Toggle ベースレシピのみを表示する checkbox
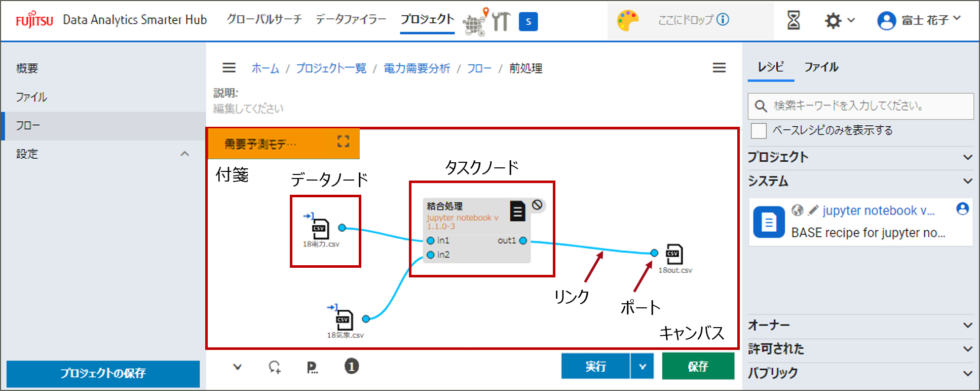Viewport: 980px width, 391px height. point(759,130)
